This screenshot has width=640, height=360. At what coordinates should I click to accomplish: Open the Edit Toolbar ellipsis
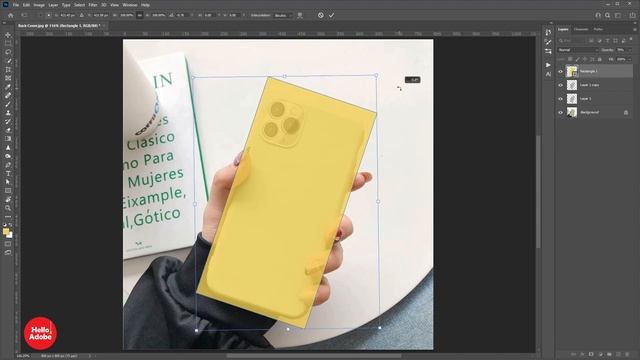coord(8,217)
